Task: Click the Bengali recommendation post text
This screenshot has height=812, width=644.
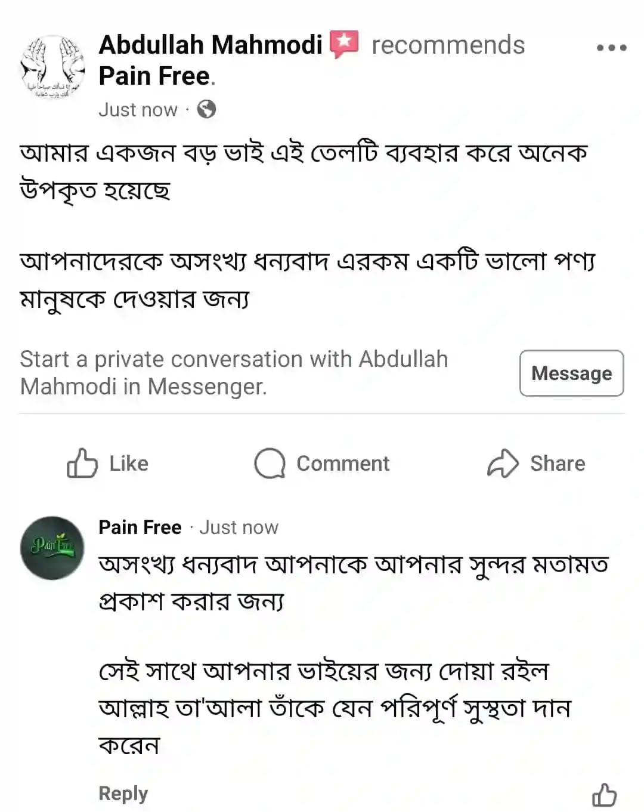Action: (304, 226)
